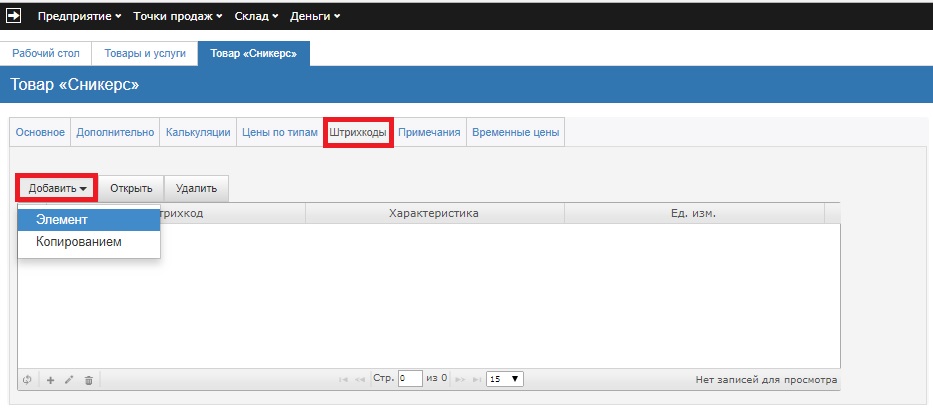933x410 pixels.
Task: Click the pencil edit icon in grid footer
Action: 69,380
